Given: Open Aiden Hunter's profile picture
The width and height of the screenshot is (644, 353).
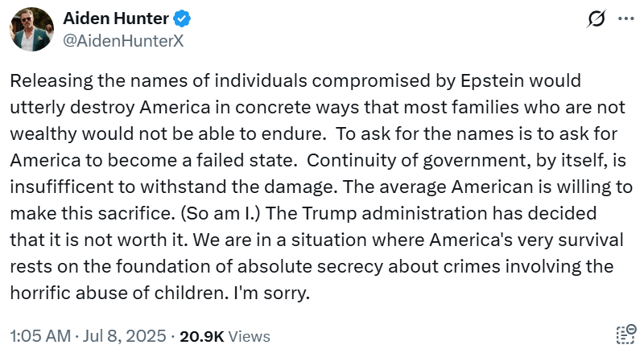Looking at the screenshot, I should [x=32, y=30].
